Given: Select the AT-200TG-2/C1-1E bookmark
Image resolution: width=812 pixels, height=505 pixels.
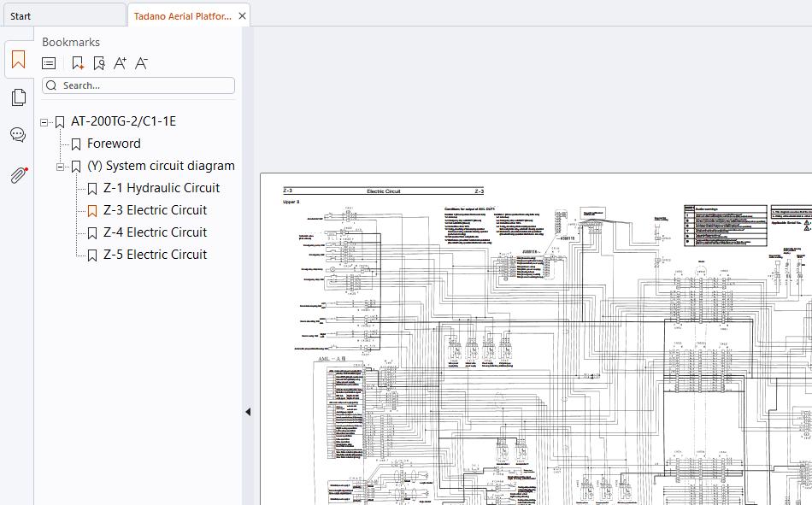Looking at the screenshot, I should point(123,121).
